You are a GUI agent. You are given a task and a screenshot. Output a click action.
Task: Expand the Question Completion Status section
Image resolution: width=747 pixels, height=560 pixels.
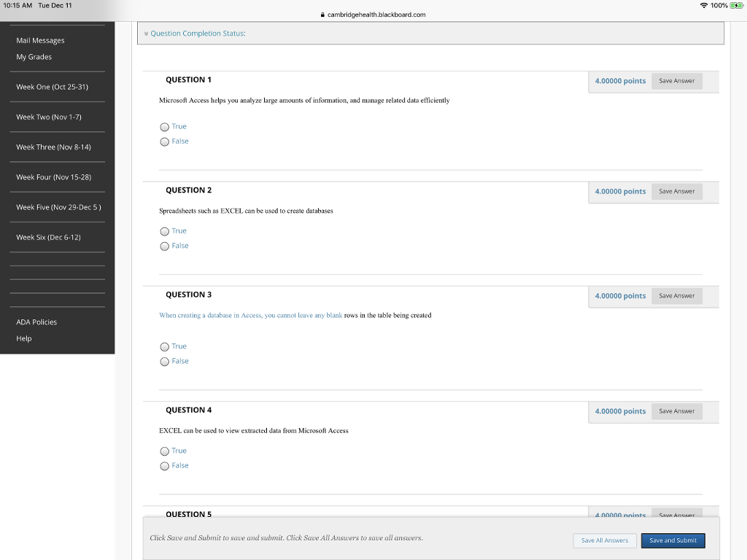point(198,34)
